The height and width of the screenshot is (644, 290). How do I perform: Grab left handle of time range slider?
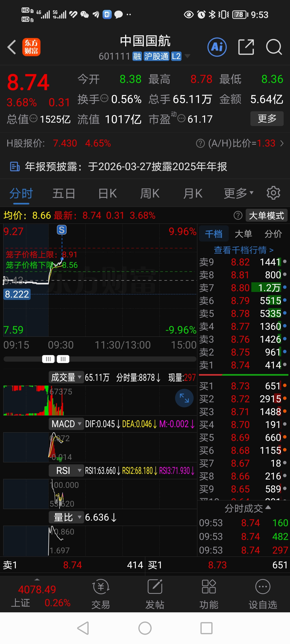pos(48,359)
